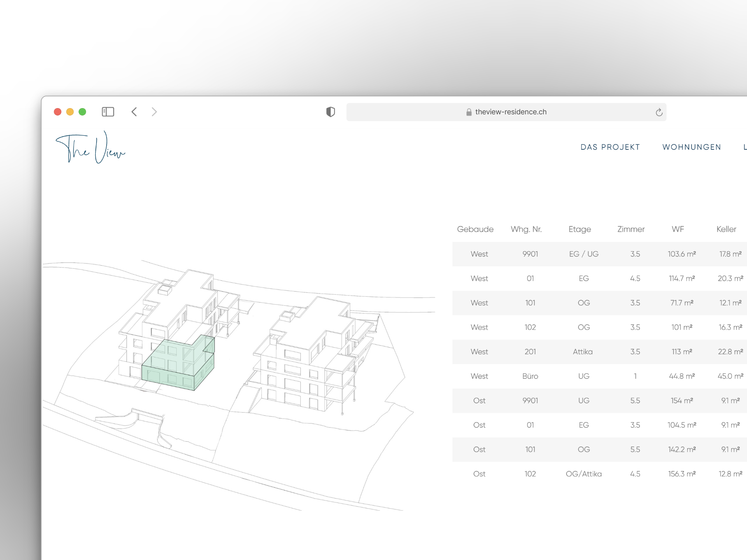Click the 12.8 m² cellar value

click(730, 474)
